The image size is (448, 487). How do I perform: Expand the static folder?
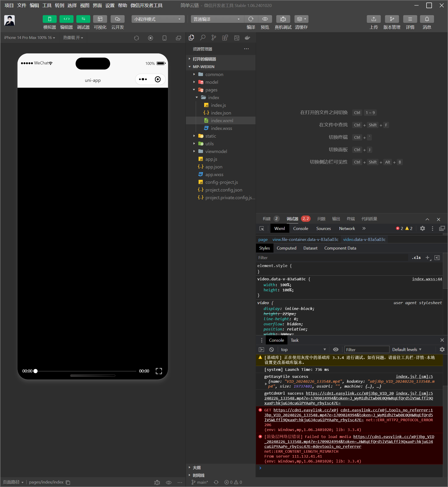(210, 136)
